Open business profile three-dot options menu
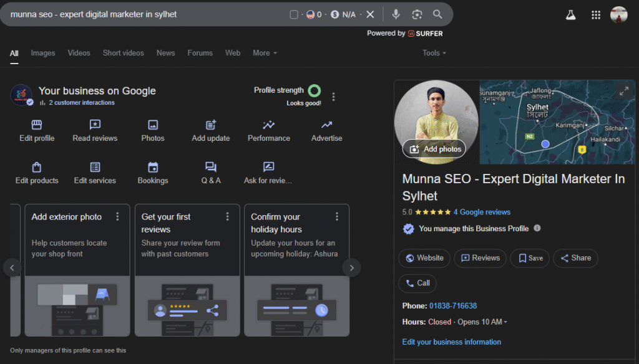 [333, 97]
